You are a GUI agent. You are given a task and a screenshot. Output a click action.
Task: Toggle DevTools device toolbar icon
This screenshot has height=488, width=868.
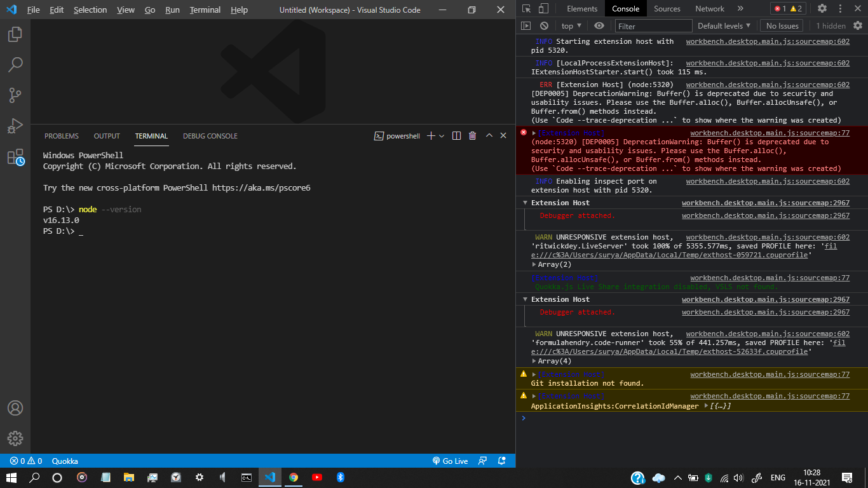click(x=543, y=9)
